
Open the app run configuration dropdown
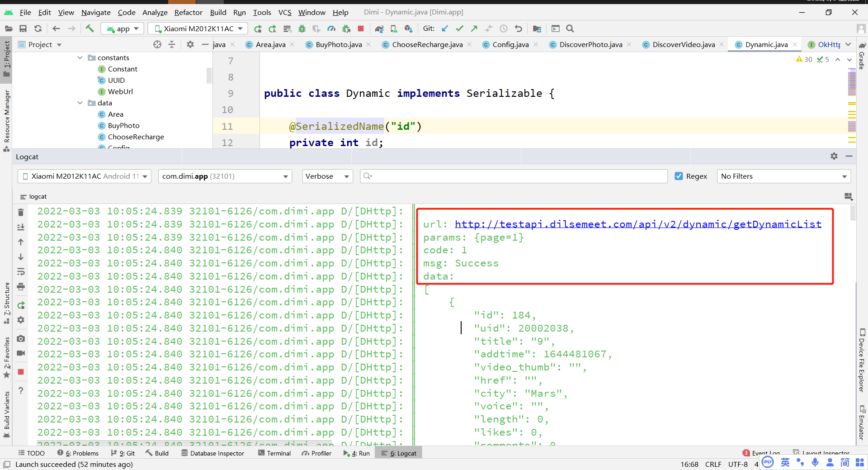coord(123,28)
